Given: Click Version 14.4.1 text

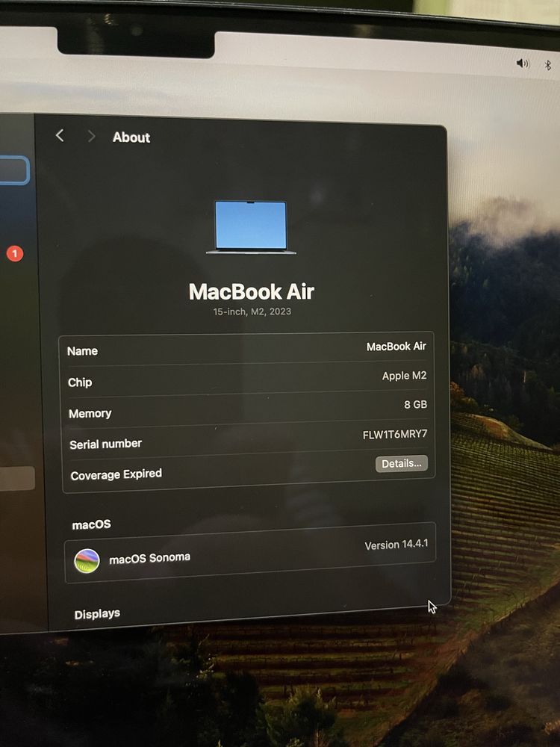Looking at the screenshot, I should click(396, 545).
